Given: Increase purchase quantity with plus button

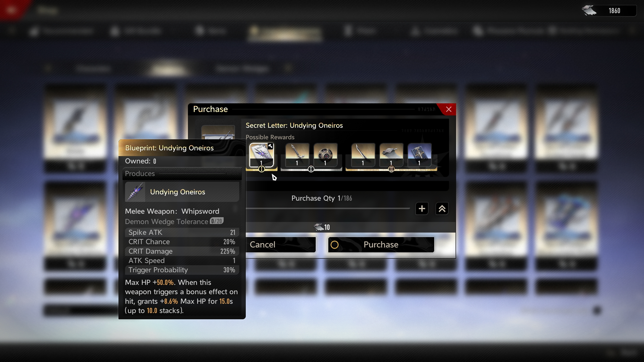Looking at the screenshot, I should pos(422,209).
